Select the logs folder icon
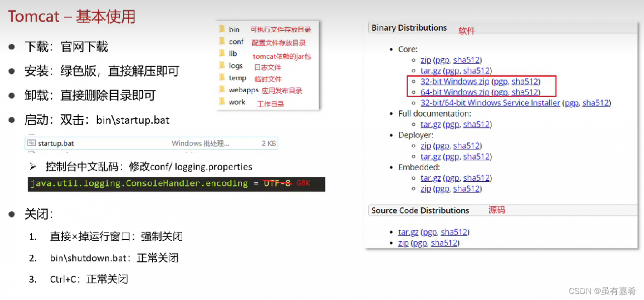Viewport: 644px width, 300px height. [x=222, y=65]
